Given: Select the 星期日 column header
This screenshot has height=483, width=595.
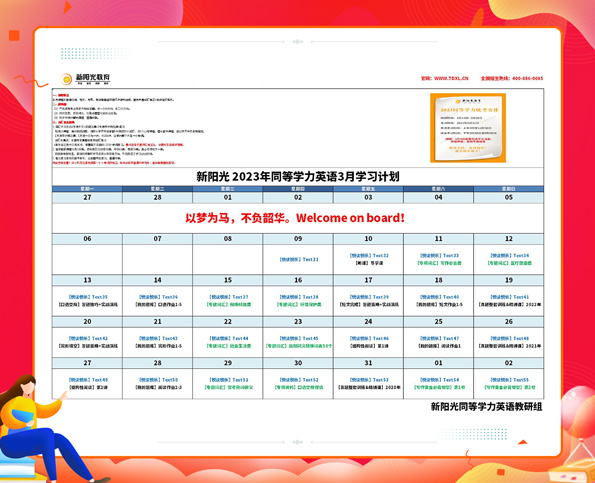Looking at the screenshot, I should tap(508, 189).
